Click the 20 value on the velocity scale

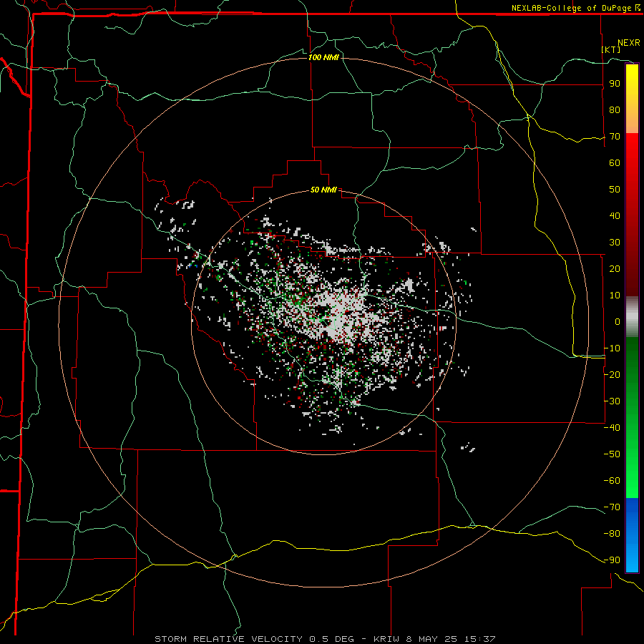pyautogui.click(x=615, y=269)
